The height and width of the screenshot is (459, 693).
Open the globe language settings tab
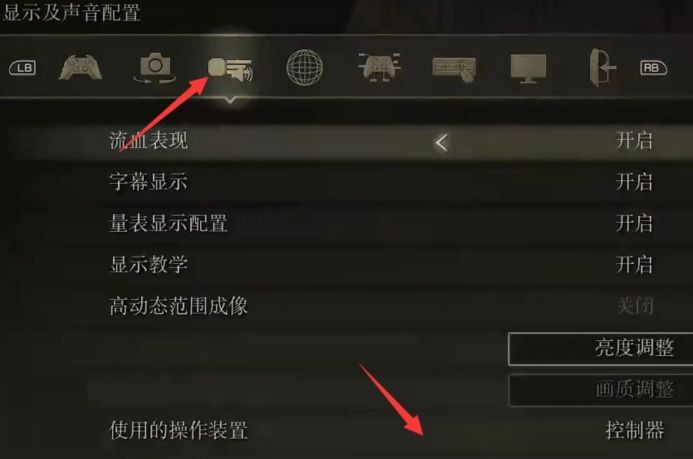coord(305,68)
